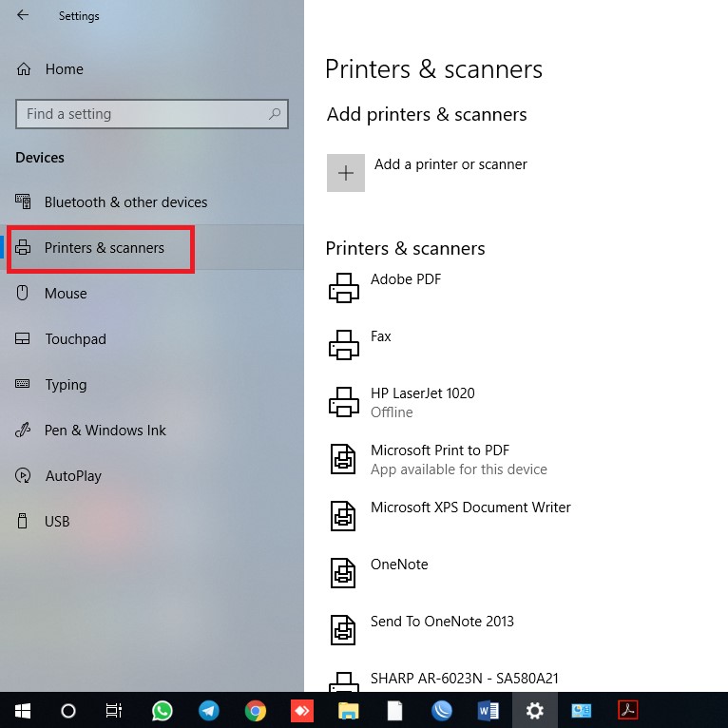This screenshot has height=728, width=728.
Task: Click the AutoPlay icon in sidebar
Action: point(23,475)
